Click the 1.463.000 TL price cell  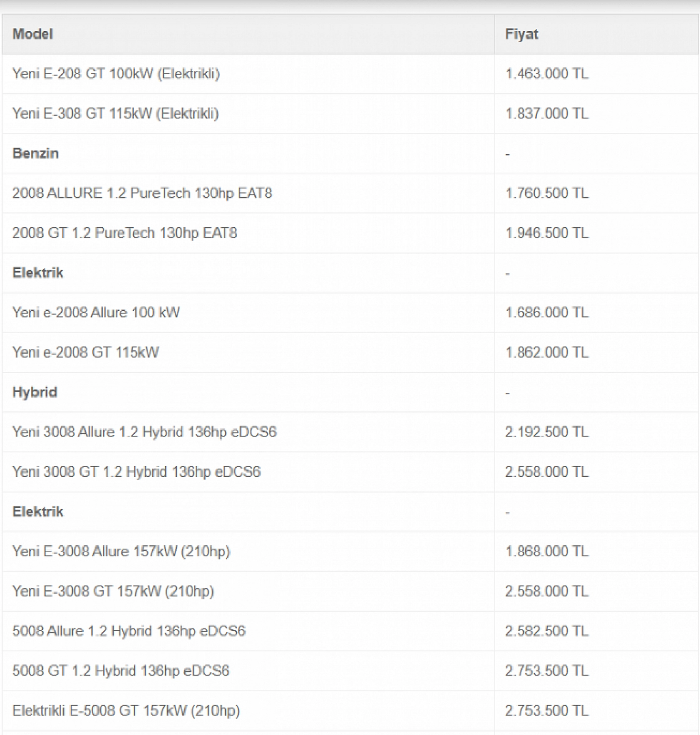[x=546, y=74]
